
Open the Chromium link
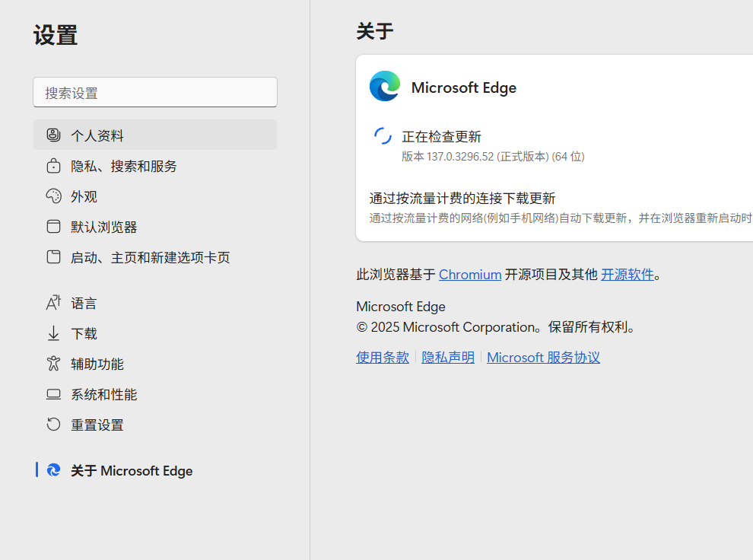[469, 275]
